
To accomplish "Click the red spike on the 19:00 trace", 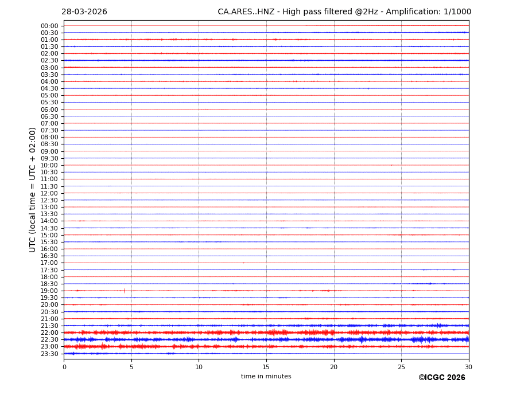I will tap(125, 291).
